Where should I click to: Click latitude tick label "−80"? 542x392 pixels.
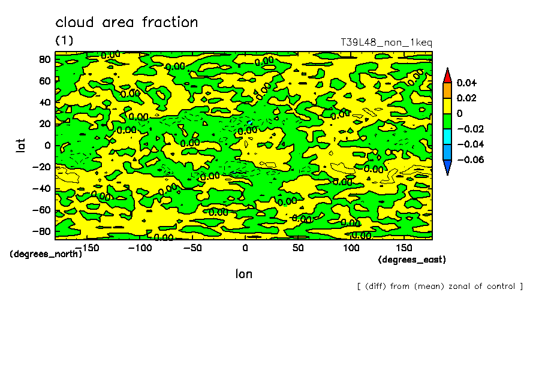tap(41, 231)
